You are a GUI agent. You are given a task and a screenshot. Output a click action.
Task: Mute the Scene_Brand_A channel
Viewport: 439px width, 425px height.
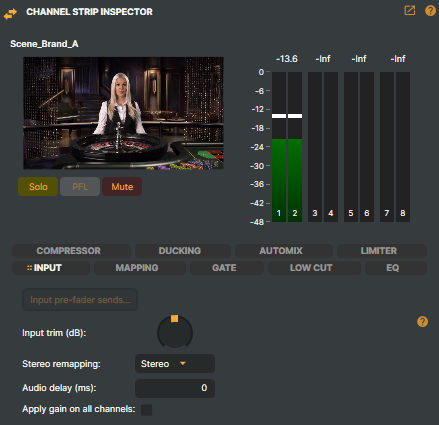point(122,187)
